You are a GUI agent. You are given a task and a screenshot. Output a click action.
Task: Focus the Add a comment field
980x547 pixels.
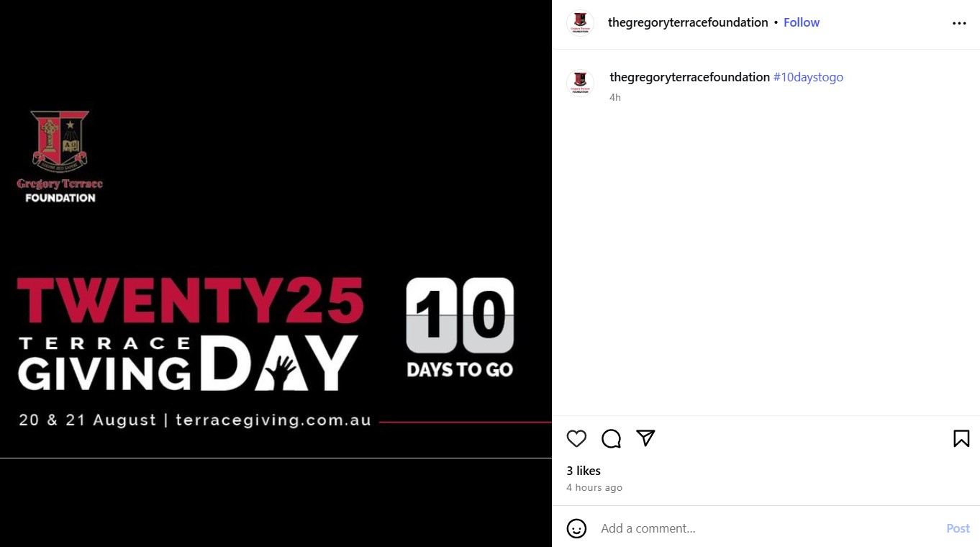[x=766, y=528]
